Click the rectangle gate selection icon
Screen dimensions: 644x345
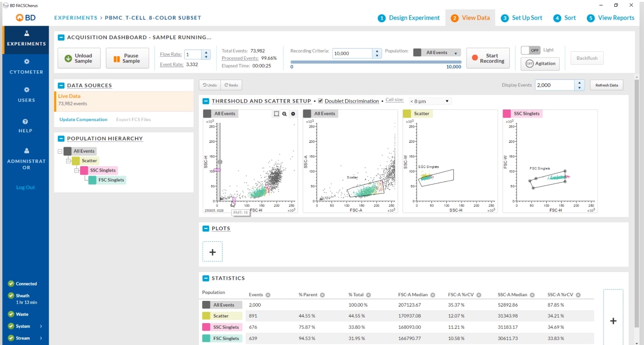point(276,114)
